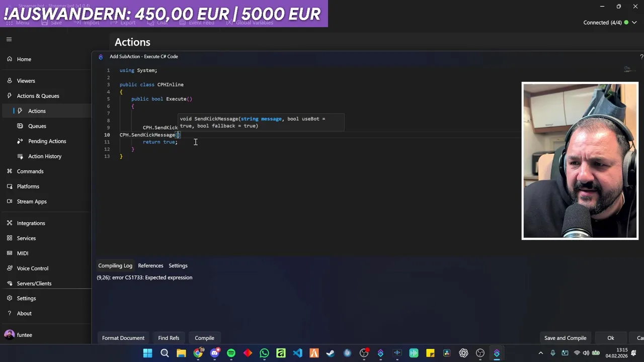
Task: Click the 'public class CPHInline' line
Action: [151, 84]
